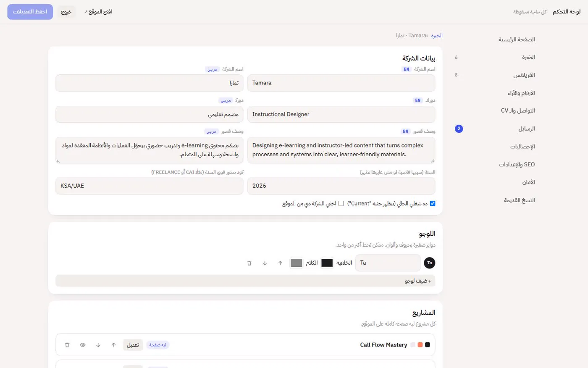Click the خروج logout button
Screen dimensions: 588x368
(66, 12)
